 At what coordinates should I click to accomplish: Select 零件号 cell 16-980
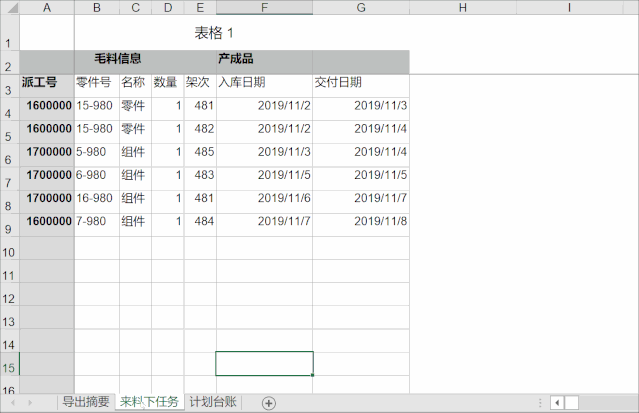click(97, 201)
